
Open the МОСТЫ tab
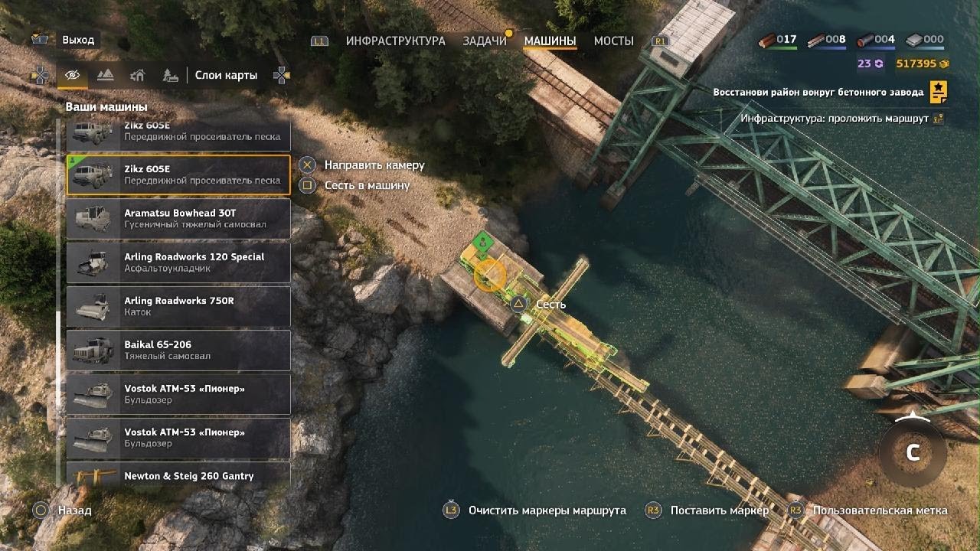pyautogui.click(x=614, y=41)
